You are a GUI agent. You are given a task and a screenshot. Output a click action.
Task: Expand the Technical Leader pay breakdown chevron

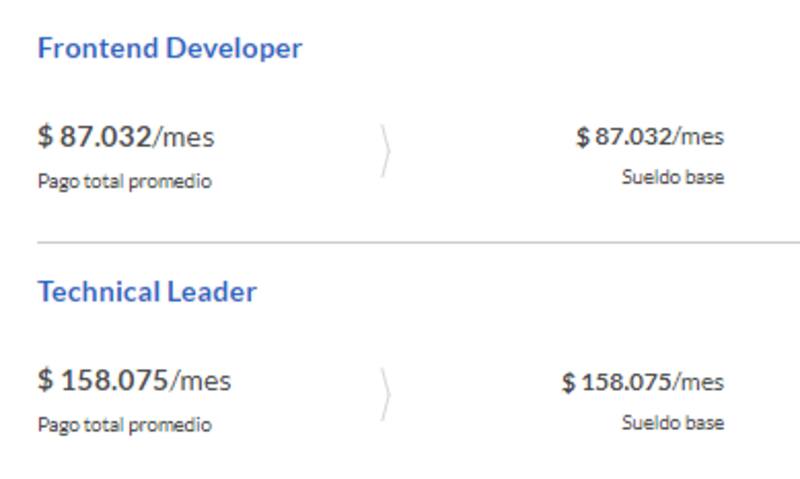pyautogui.click(x=385, y=395)
